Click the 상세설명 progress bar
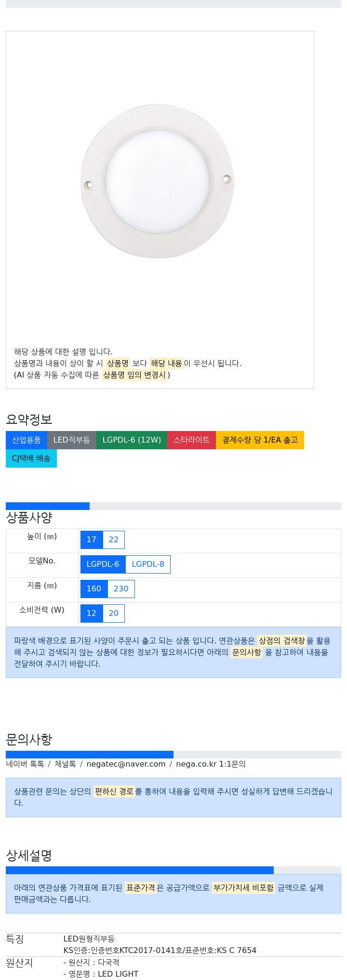The width and height of the screenshot is (347, 980). pos(173,870)
